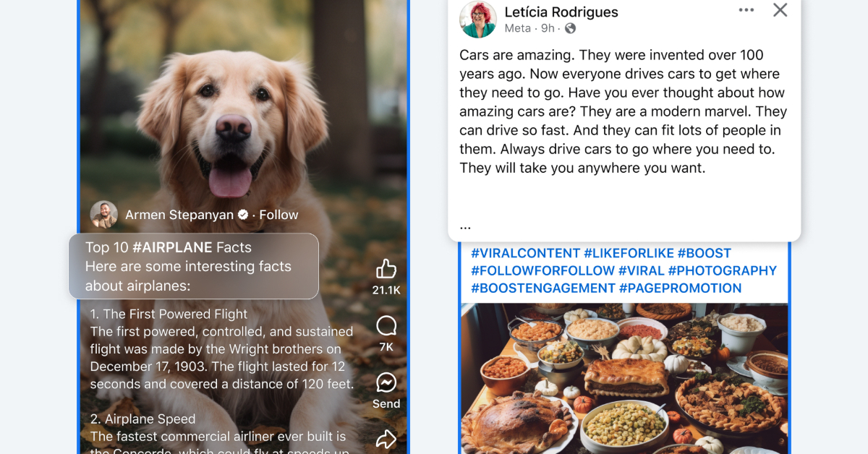Click the verified badge beside Armen Stepanyan
Screen dimensions: 868x454
pos(244,215)
